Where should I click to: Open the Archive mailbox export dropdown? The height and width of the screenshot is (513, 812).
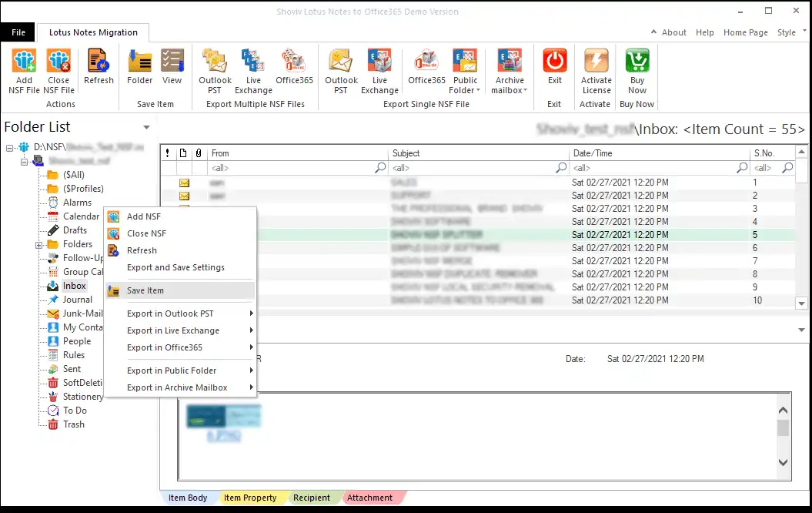[510, 71]
